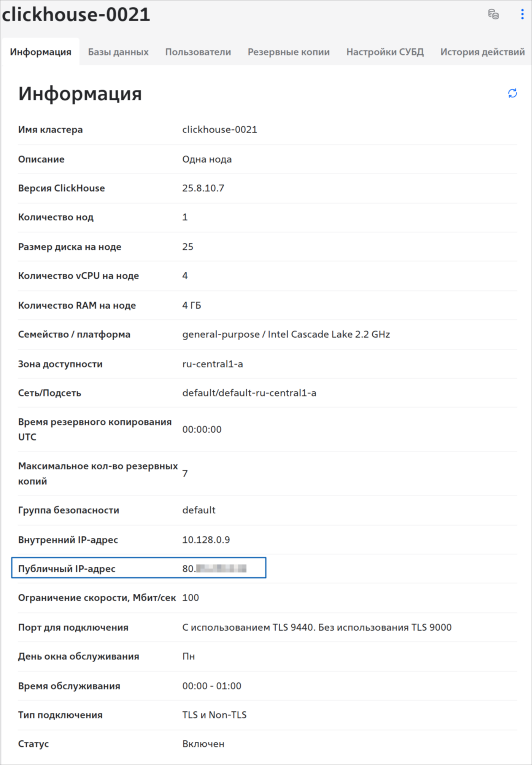This screenshot has width=532, height=765.
Task: Select the ClickHouse version value 25.8.10.7
Action: tap(203, 188)
